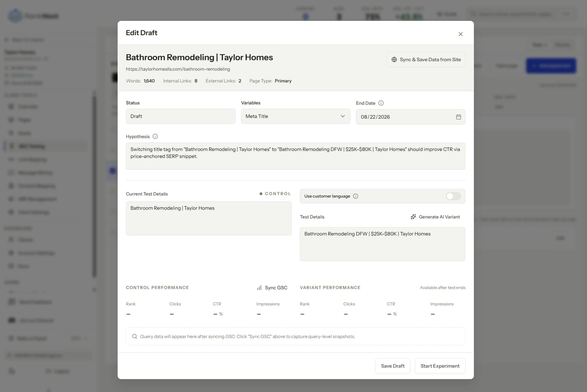587x392 pixels.
Task: Click the Bathroom Remodeling | Taylor Homes heading
Action: click(199, 57)
